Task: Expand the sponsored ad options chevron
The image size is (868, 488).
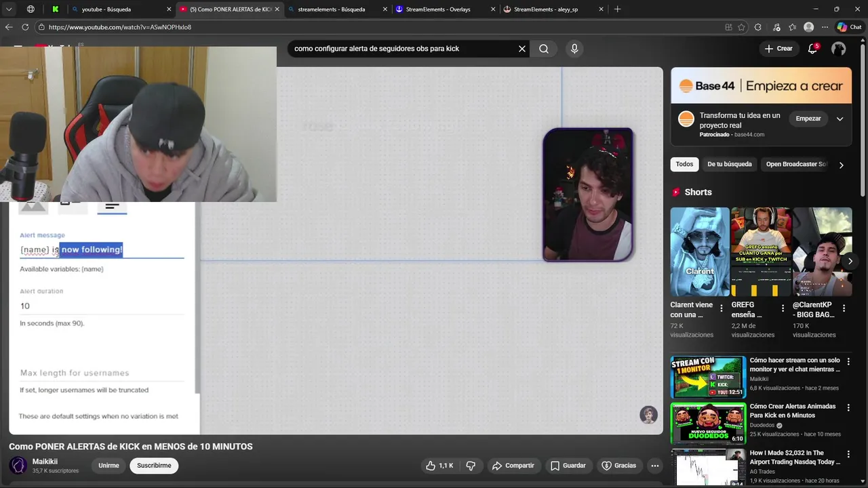Action: point(840,119)
